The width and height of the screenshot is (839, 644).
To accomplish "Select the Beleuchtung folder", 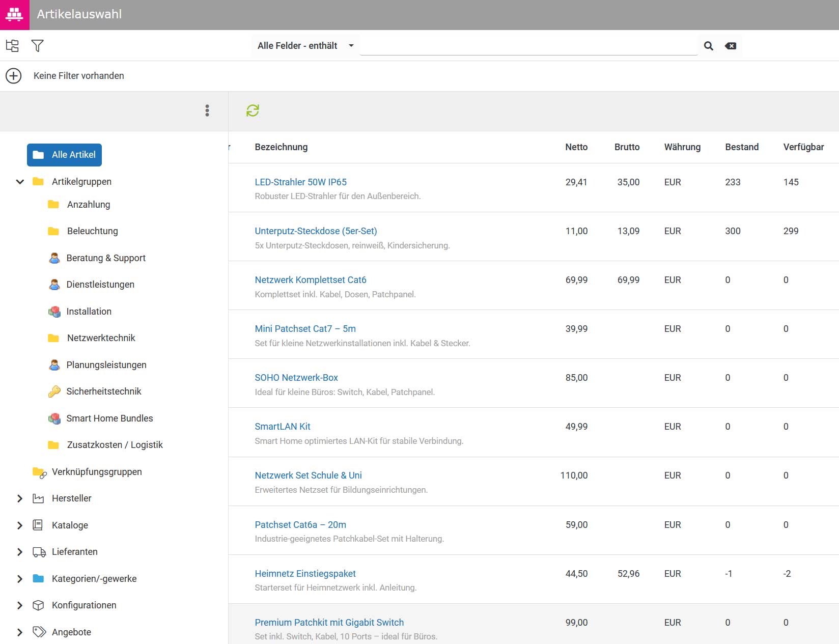I will [x=92, y=231].
